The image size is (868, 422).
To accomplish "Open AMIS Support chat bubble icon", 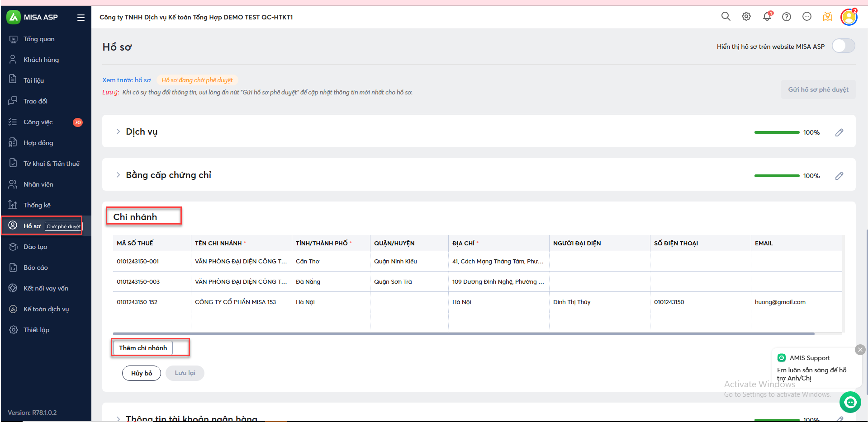I will (x=850, y=402).
